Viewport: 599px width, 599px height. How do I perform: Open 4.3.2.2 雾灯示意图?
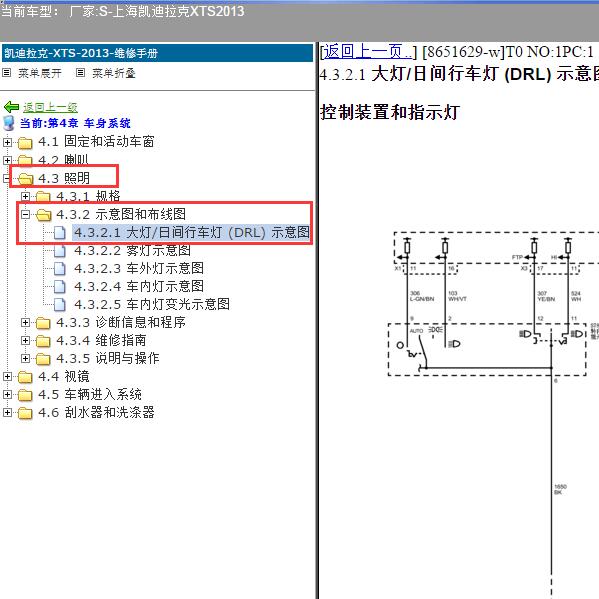(x=132, y=251)
